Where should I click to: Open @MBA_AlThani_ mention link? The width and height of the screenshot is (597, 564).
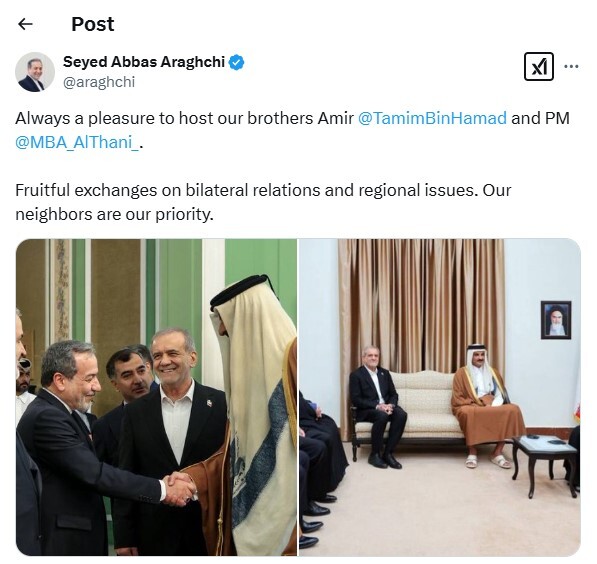[77, 142]
